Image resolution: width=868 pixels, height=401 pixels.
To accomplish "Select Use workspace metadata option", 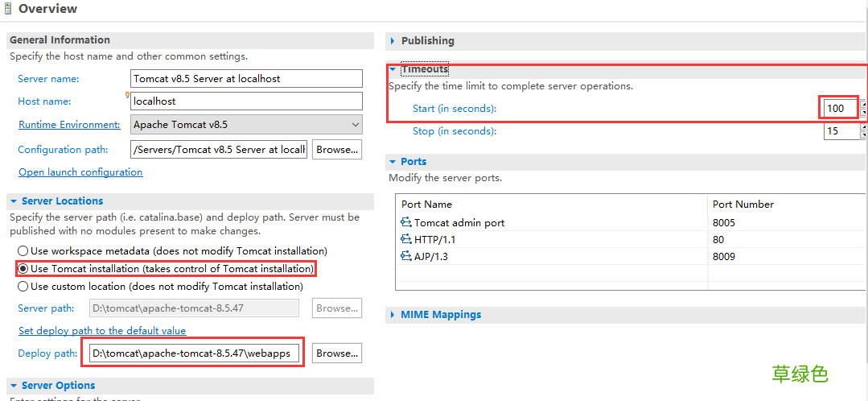I will click(x=23, y=251).
